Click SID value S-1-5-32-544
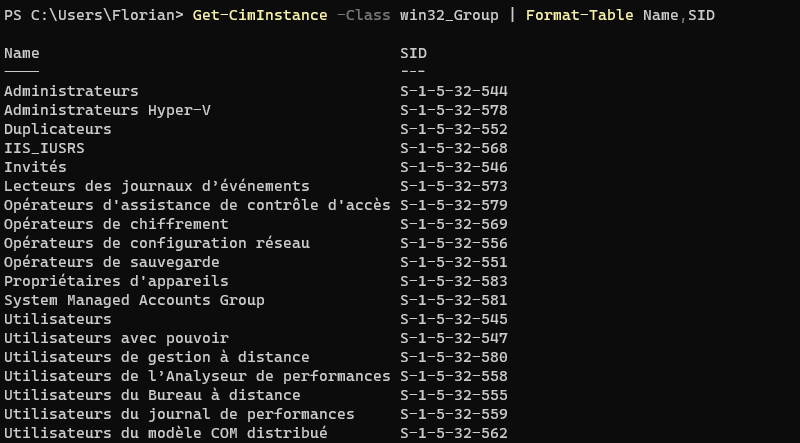The width and height of the screenshot is (800, 443). (454, 91)
